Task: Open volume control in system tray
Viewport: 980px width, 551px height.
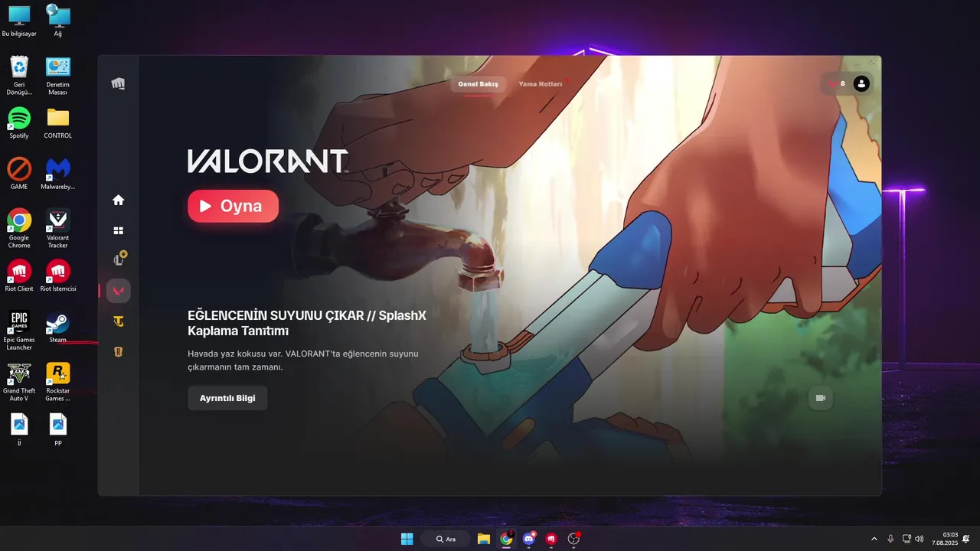Action: pos(919,539)
